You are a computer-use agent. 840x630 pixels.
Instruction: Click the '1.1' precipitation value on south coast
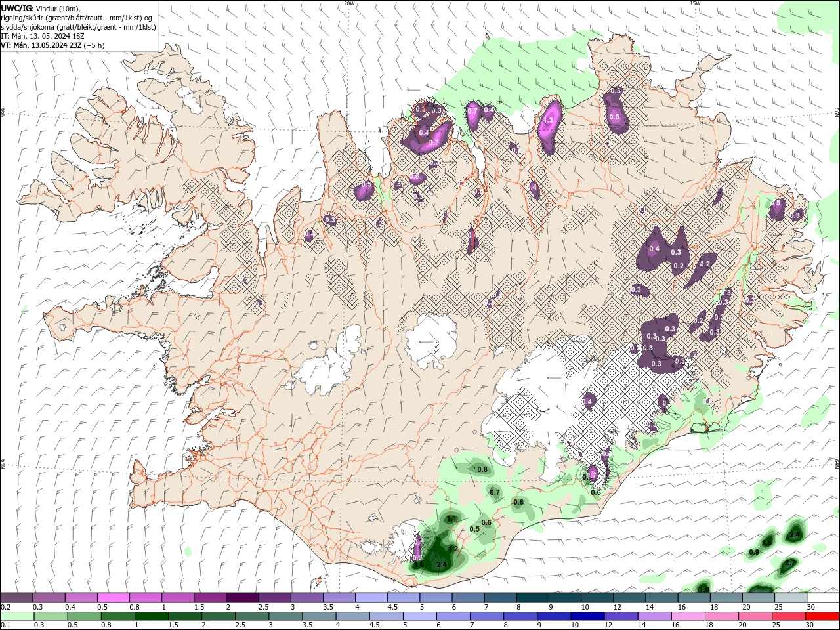pos(451,518)
